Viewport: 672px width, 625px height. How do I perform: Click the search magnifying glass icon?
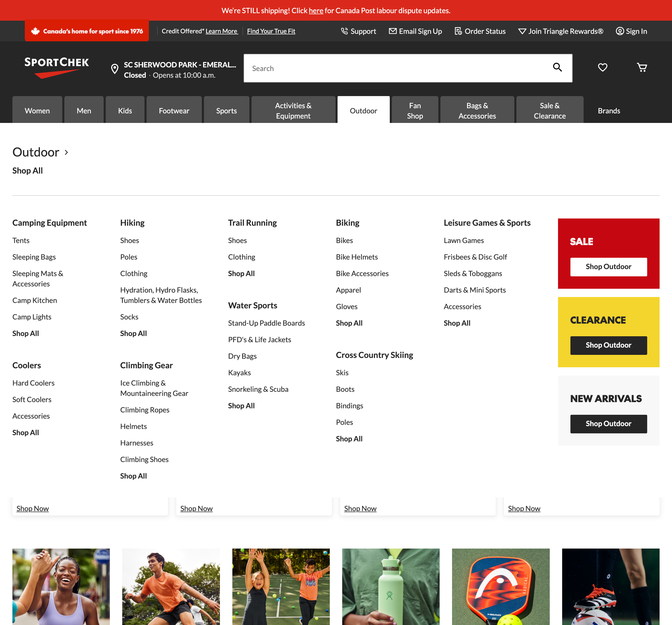tap(558, 68)
